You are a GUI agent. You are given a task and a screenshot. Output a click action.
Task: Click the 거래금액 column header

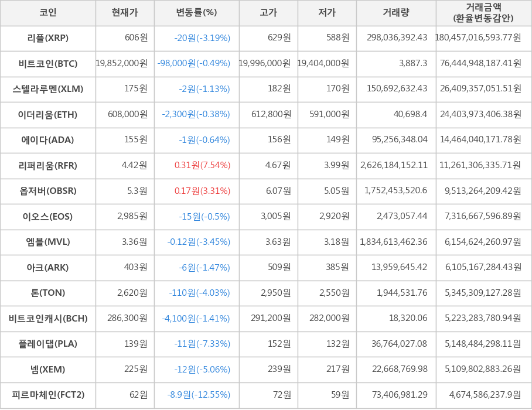pos(483,13)
